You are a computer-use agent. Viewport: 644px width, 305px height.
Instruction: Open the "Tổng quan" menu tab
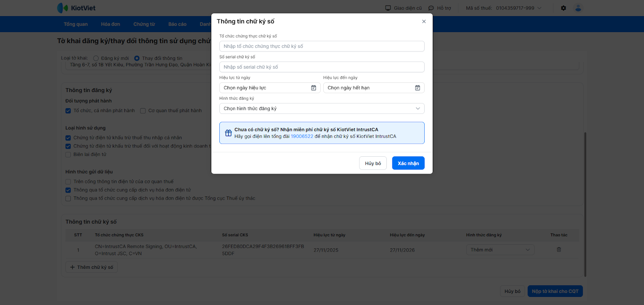coord(76,24)
